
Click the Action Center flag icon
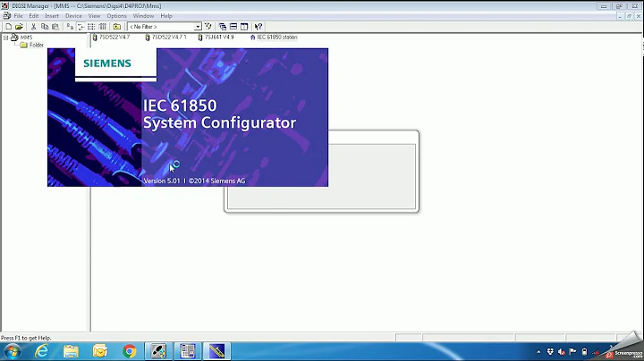(573, 352)
